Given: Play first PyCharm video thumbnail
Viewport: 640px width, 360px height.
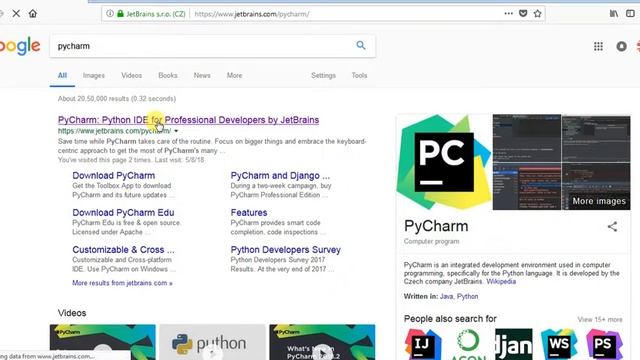Looking at the screenshot, I should (102, 342).
